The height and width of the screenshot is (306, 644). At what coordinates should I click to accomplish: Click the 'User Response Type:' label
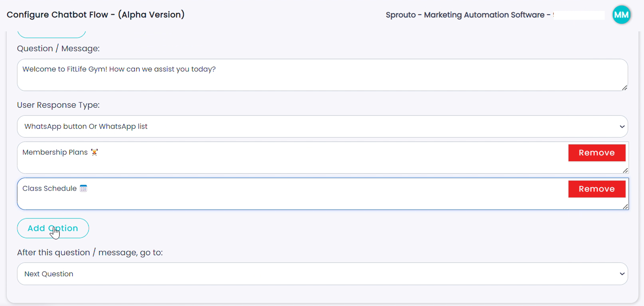[58, 105]
